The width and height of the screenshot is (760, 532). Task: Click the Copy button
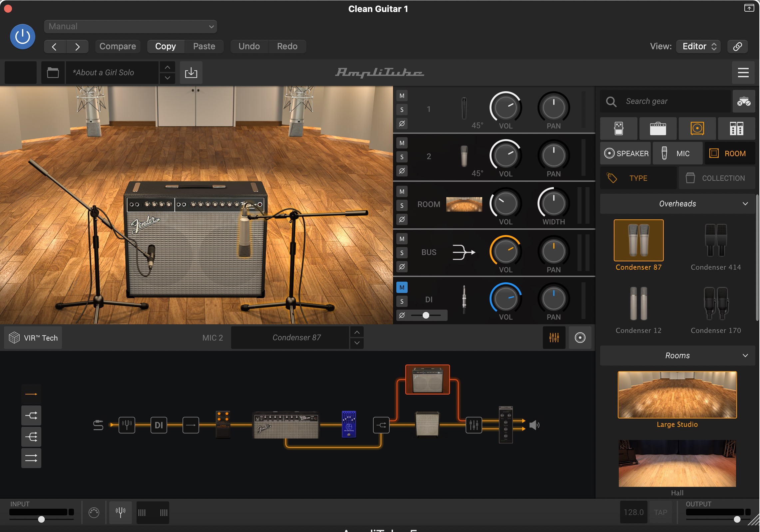pos(166,47)
